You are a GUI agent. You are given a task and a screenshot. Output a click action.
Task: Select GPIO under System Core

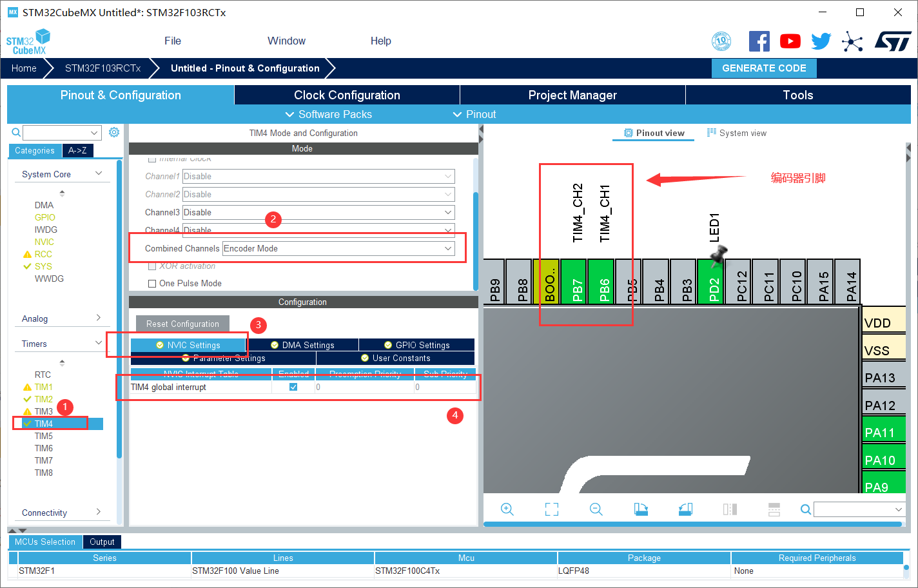point(45,217)
